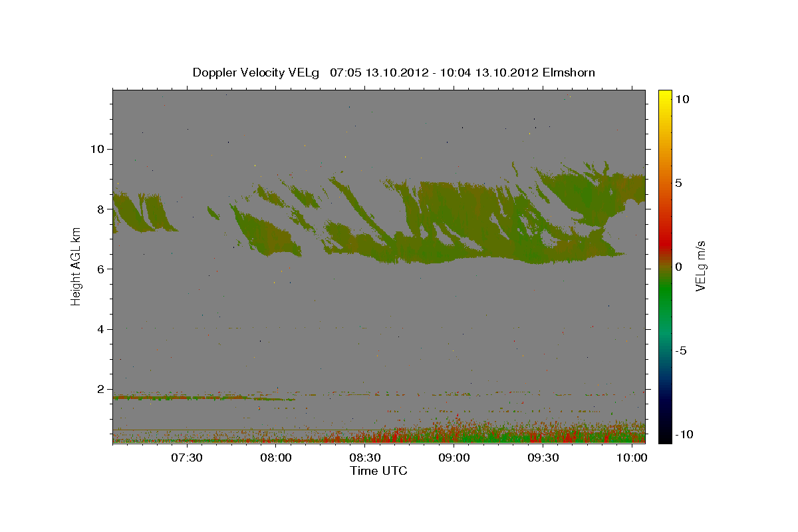Click the thin echo layer near 1.7 km before 08:00
This screenshot has width=798, height=532.
point(203,398)
